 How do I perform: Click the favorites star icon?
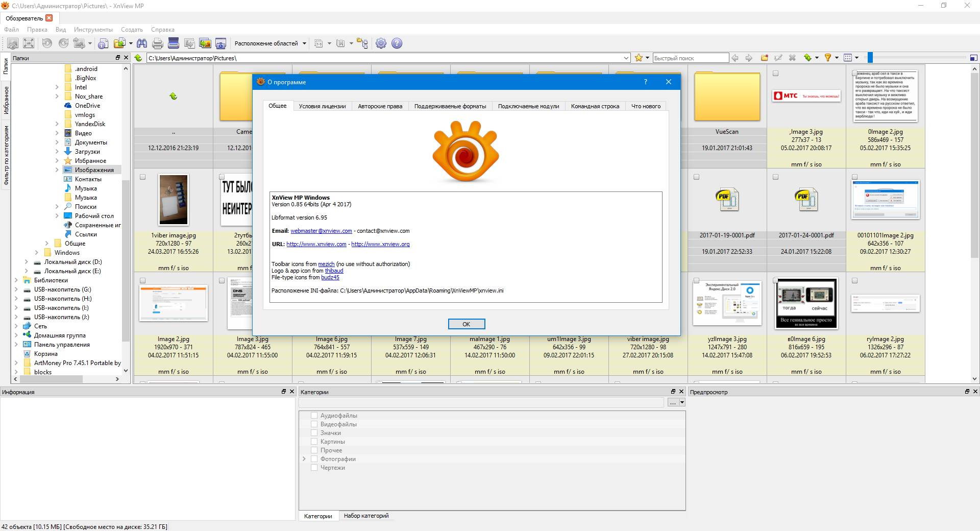coord(639,58)
